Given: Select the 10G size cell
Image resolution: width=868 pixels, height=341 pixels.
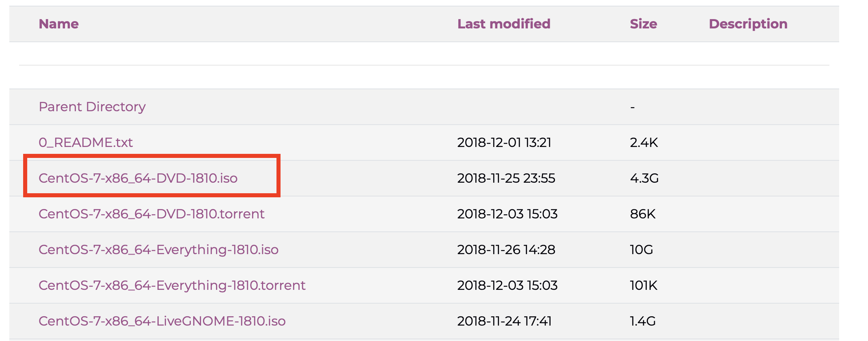Looking at the screenshot, I should [x=641, y=250].
